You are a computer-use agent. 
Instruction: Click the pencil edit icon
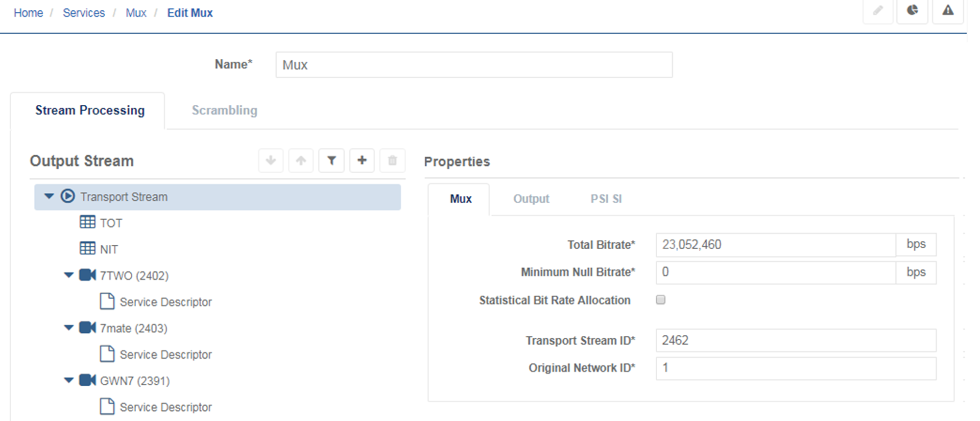click(878, 11)
